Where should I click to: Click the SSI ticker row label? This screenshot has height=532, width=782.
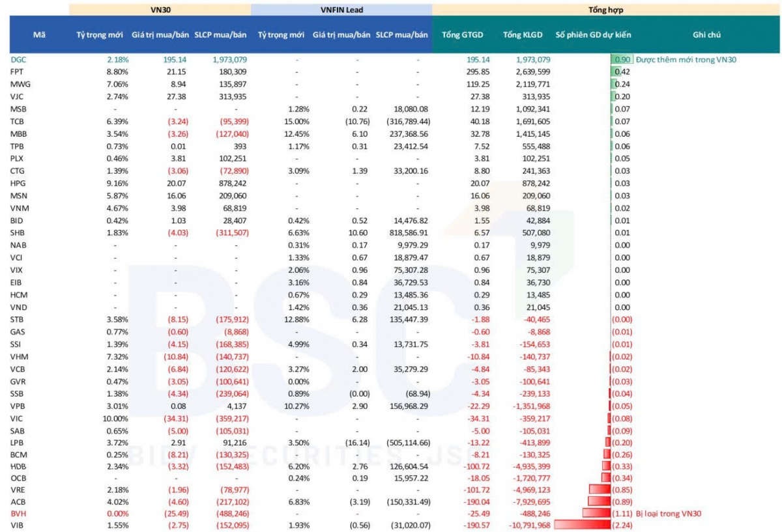(16, 344)
